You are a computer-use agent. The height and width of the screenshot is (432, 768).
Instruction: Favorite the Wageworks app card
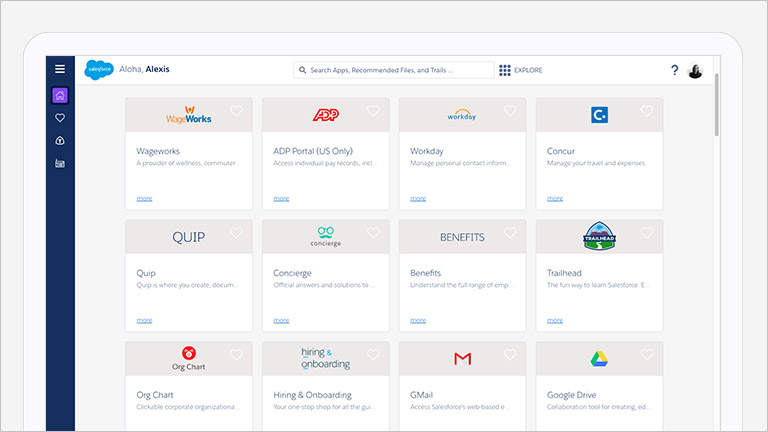tap(237, 111)
